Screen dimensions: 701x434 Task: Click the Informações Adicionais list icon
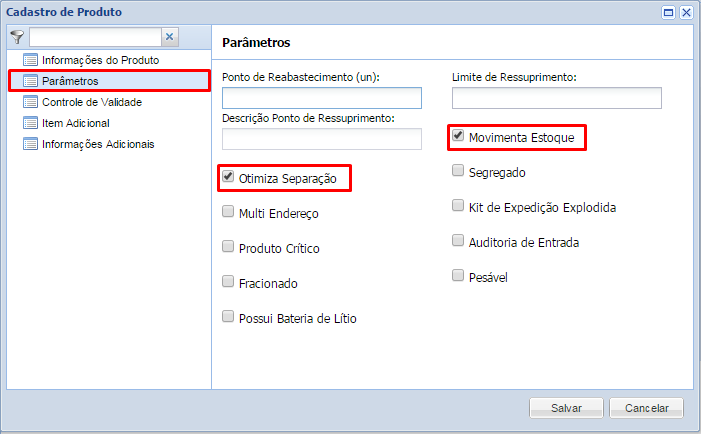(x=30, y=144)
